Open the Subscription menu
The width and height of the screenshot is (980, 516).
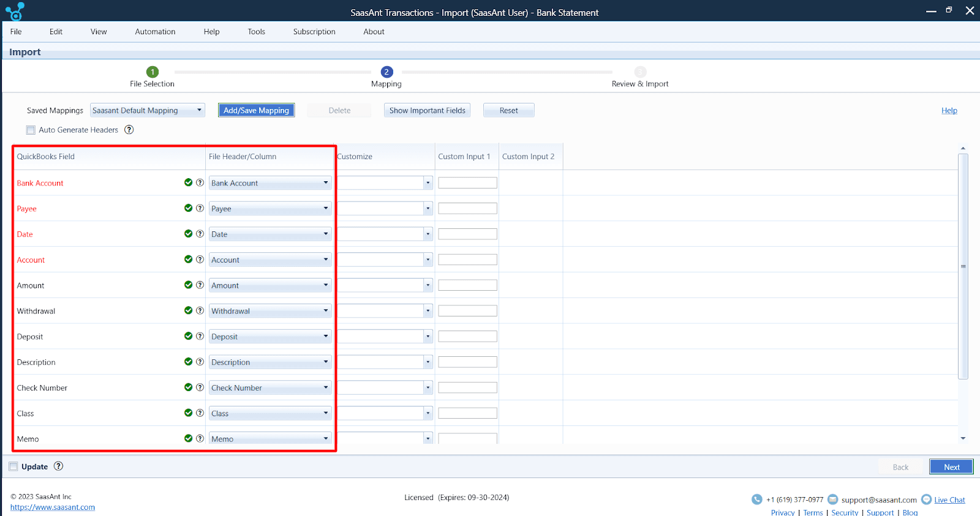pos(314,32)
